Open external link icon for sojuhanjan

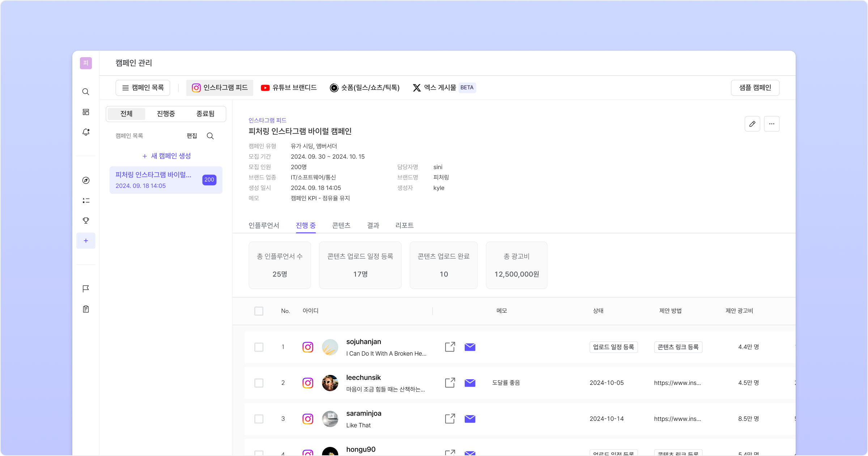450,347
